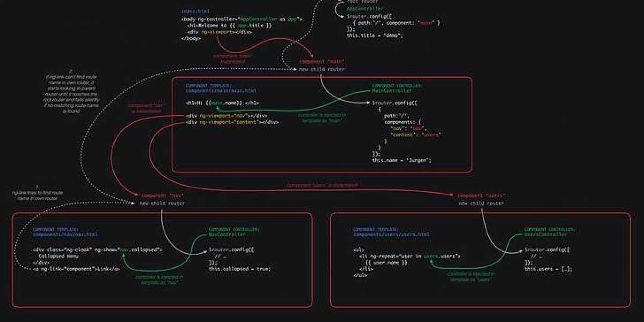Select the this.name = 'Jurgen' line
The image size is (644, 322).
click(401, 160)
